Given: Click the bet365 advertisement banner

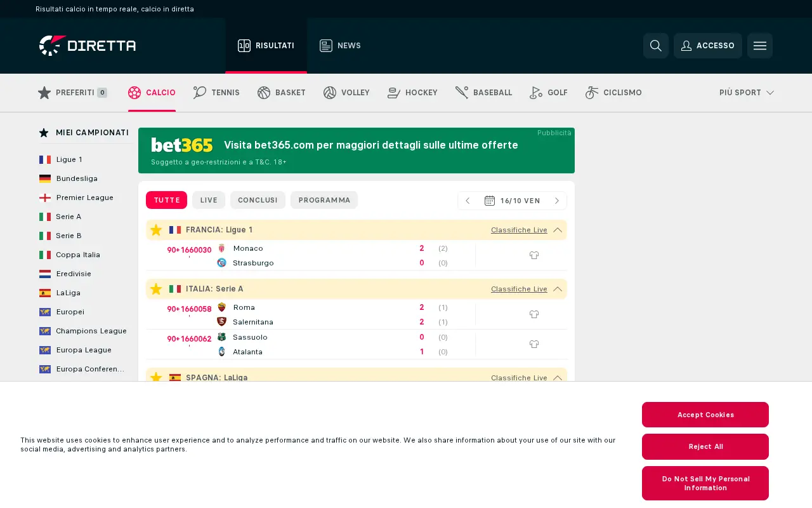Looking at the screenshot, I should pyautogui.click(x=357, y=150).
